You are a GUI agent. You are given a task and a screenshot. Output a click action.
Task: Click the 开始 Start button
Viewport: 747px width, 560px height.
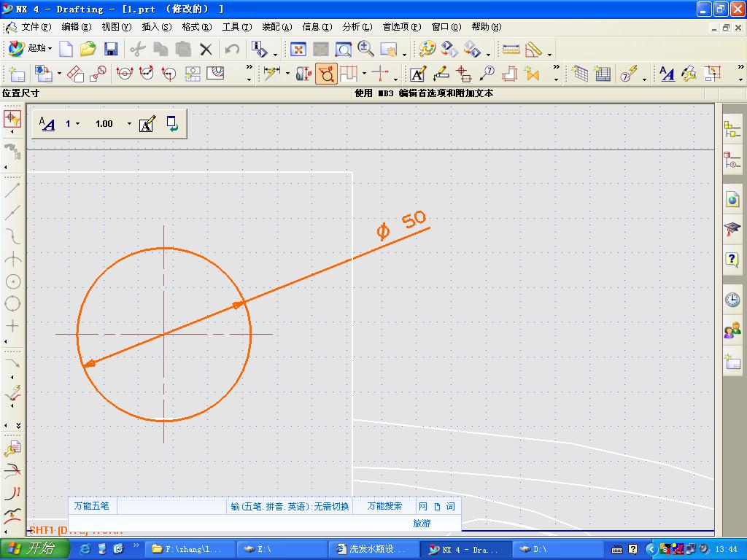[34, 549]
